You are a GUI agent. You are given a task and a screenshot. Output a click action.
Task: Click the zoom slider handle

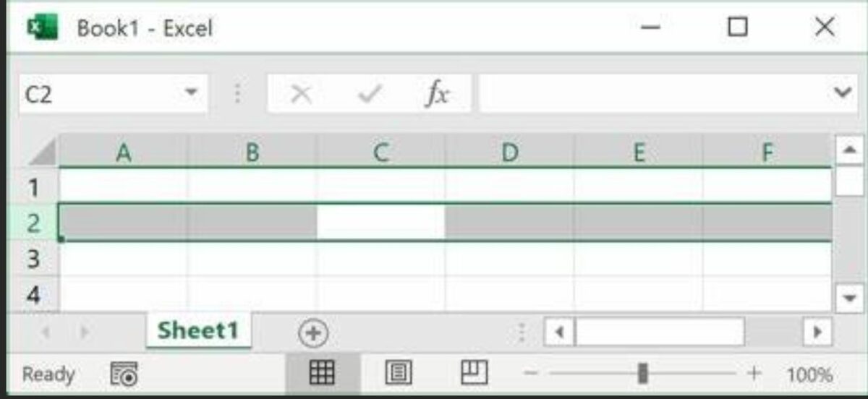(642, 374)
